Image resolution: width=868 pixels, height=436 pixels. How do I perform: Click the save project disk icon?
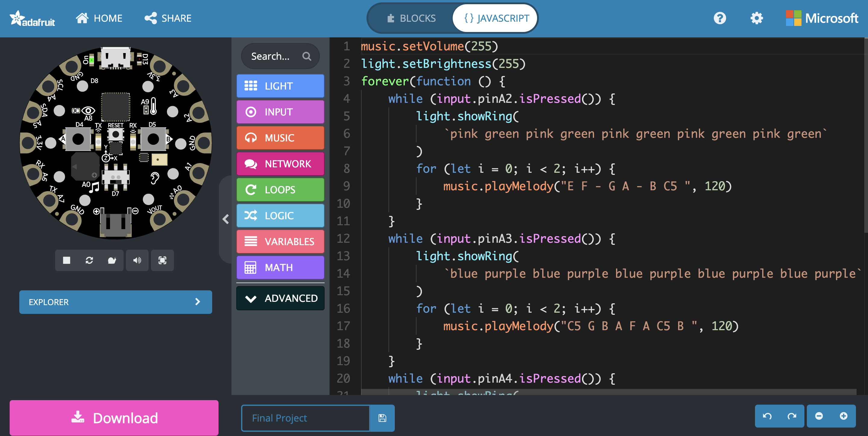pos(382,418)
